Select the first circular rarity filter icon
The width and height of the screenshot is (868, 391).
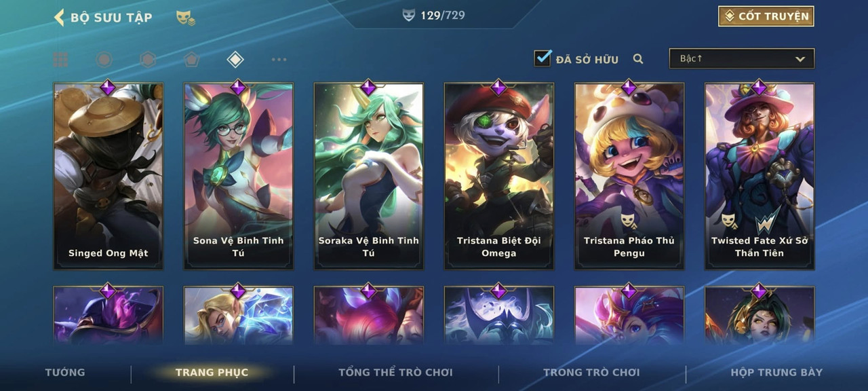pyautogui.click(x=104, y=60)
